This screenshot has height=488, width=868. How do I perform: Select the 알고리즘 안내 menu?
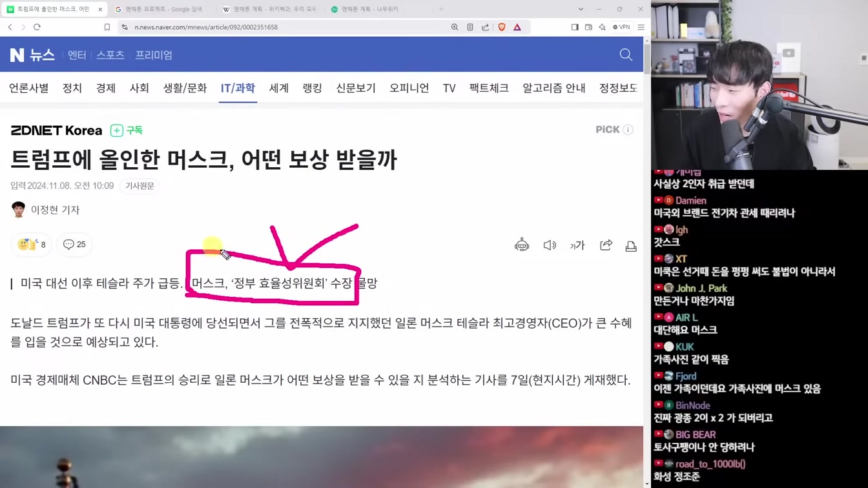pos(554,88)
